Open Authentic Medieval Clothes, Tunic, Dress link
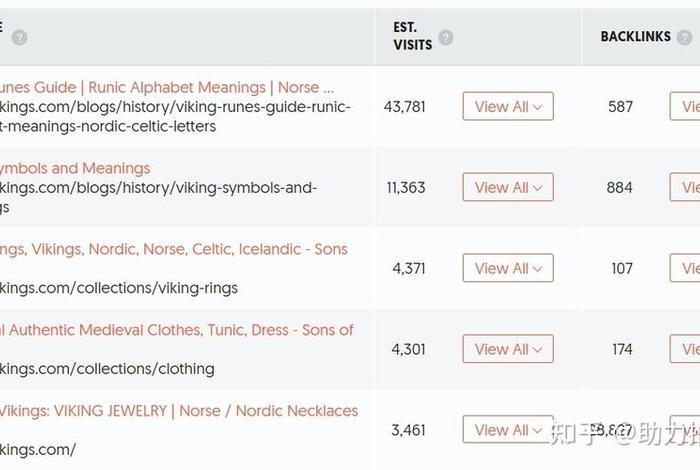Viewport: 700px width, 470px height. pyautogui.click(x=177, y=330)
